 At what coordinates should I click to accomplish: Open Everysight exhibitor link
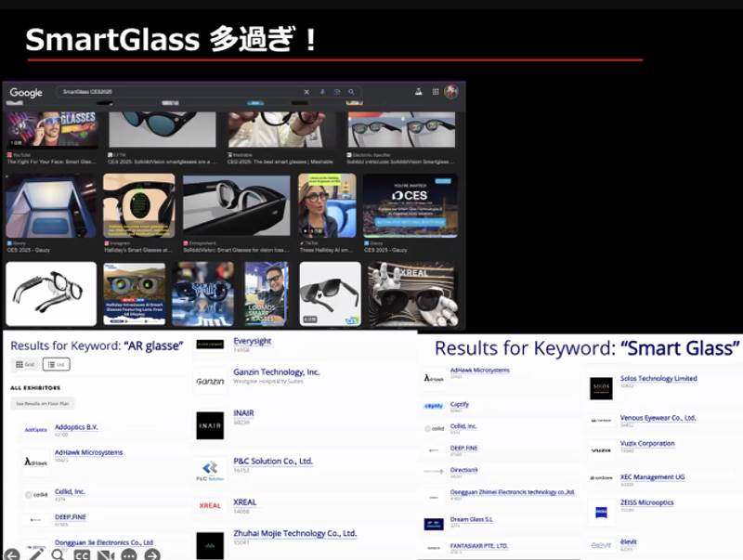[x=252, y=341]
